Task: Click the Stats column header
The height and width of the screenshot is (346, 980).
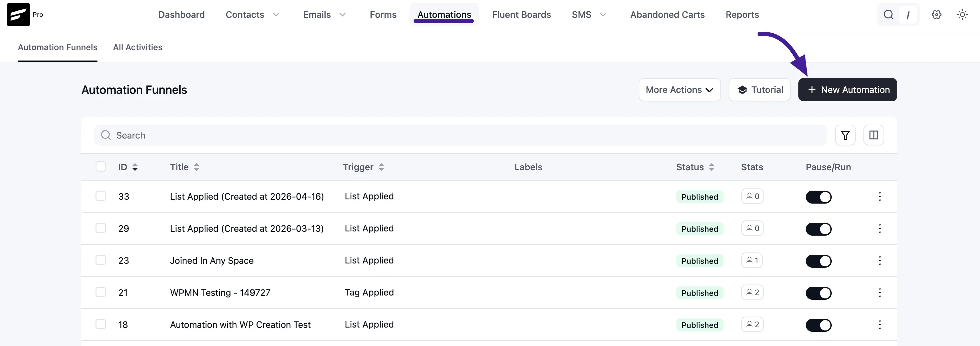Action: point(752,167)
